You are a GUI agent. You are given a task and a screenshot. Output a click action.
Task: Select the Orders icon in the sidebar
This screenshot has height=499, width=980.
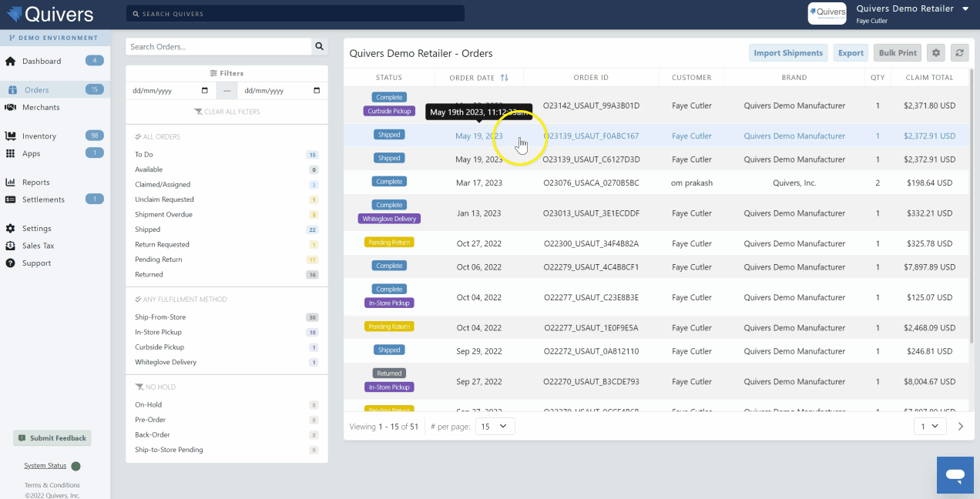pyautogui.click(x=12, y=90)
